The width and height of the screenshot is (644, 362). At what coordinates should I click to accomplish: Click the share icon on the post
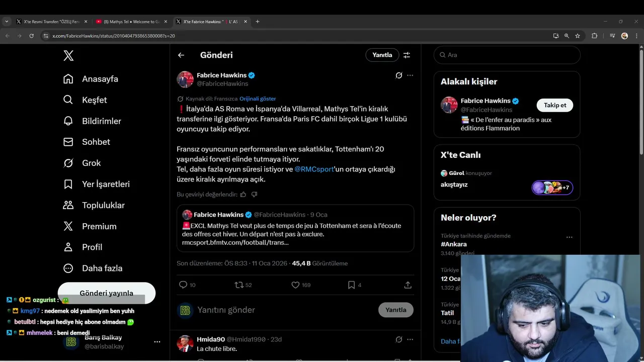click(408, 285)
